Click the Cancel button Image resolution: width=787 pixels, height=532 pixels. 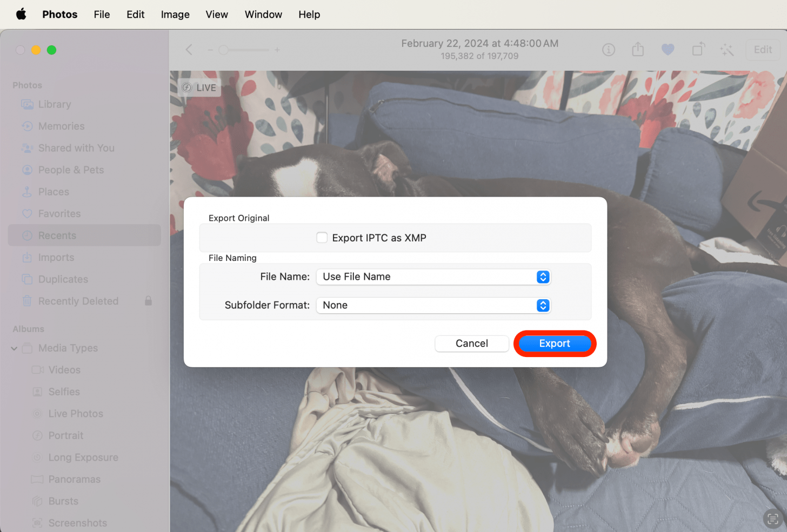pos(471,344)
